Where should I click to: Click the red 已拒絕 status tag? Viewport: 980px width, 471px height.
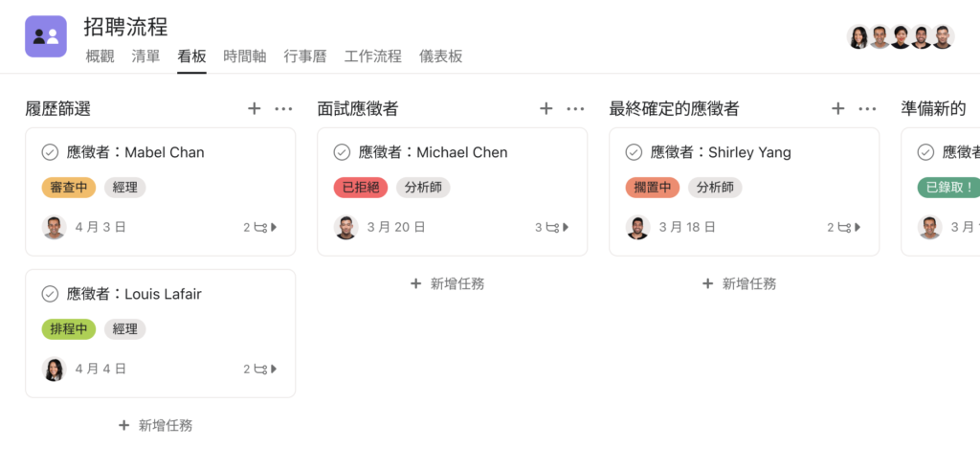(x=361, y=188)
